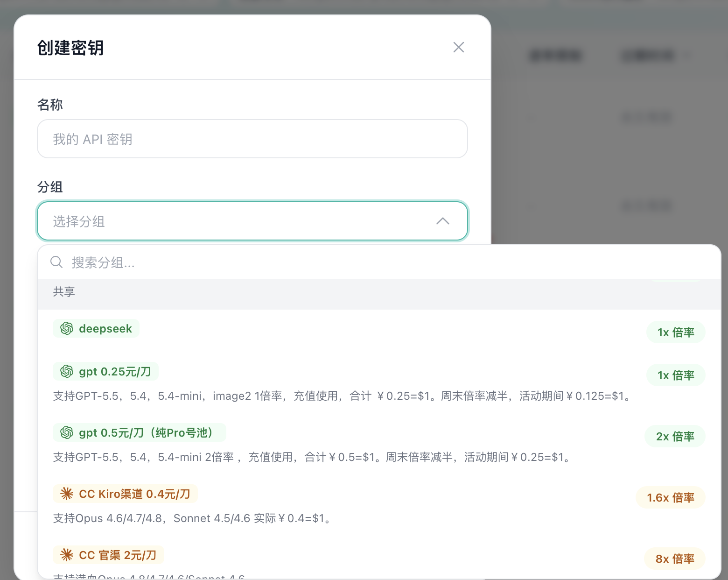Click the 搜索分组 search field

tap(379, 262)
